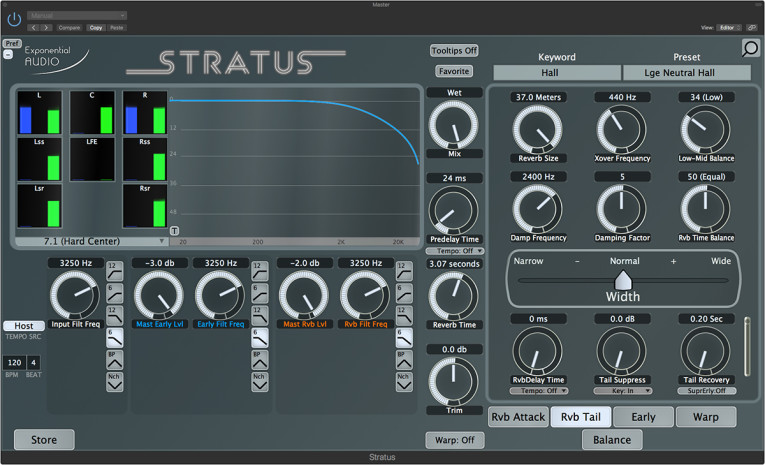The width and height of the screenshot is (765, 465).
Task: Switch to Rvb Tail tab
Action: click(581, 417)
